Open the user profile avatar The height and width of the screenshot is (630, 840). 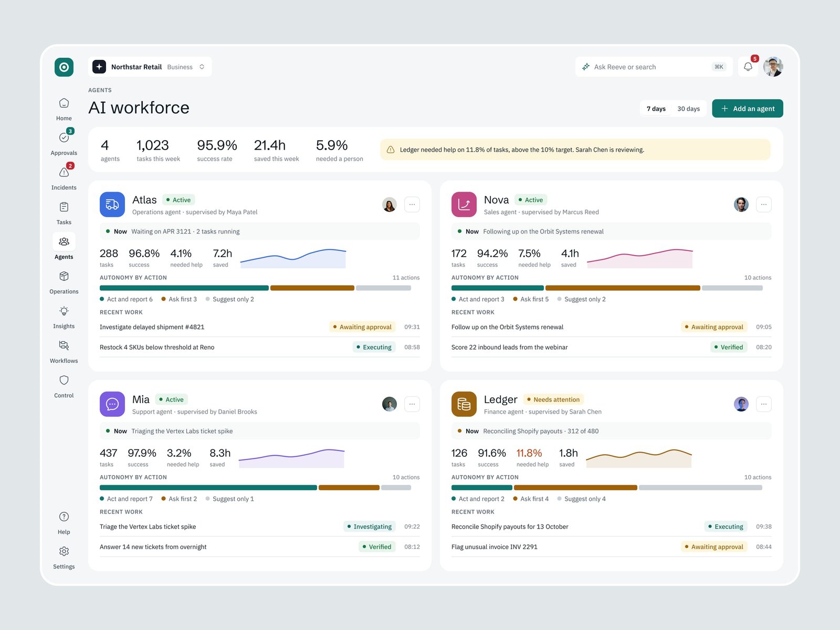(x=773, y=67)
